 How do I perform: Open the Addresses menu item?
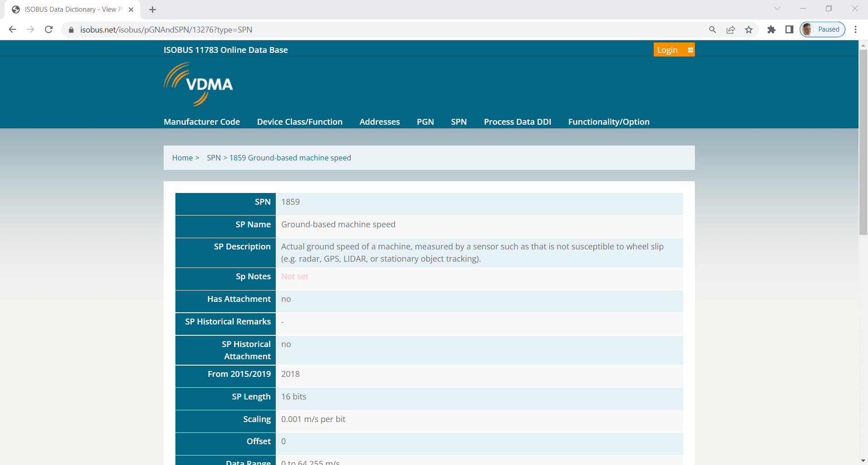pyautogui.click(x=380, y=122)
